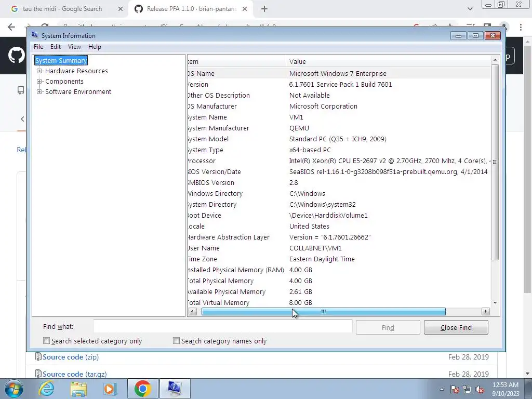Click the 'QEMU' system manufacturer value
The width and height of the screenshot is (532, 399).
pos(299,128)
